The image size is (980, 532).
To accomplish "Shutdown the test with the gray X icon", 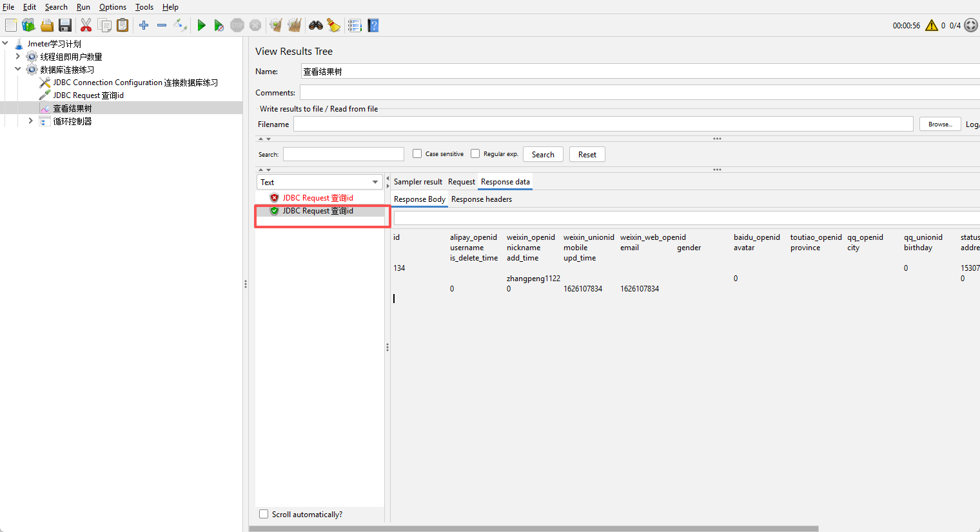I will [x=255, y=25].
